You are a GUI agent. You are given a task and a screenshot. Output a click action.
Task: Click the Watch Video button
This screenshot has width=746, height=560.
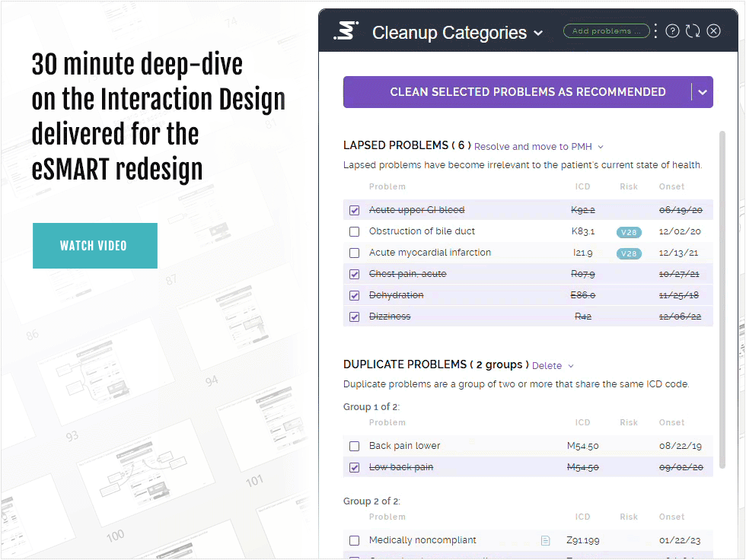click(x=95, y=246)
